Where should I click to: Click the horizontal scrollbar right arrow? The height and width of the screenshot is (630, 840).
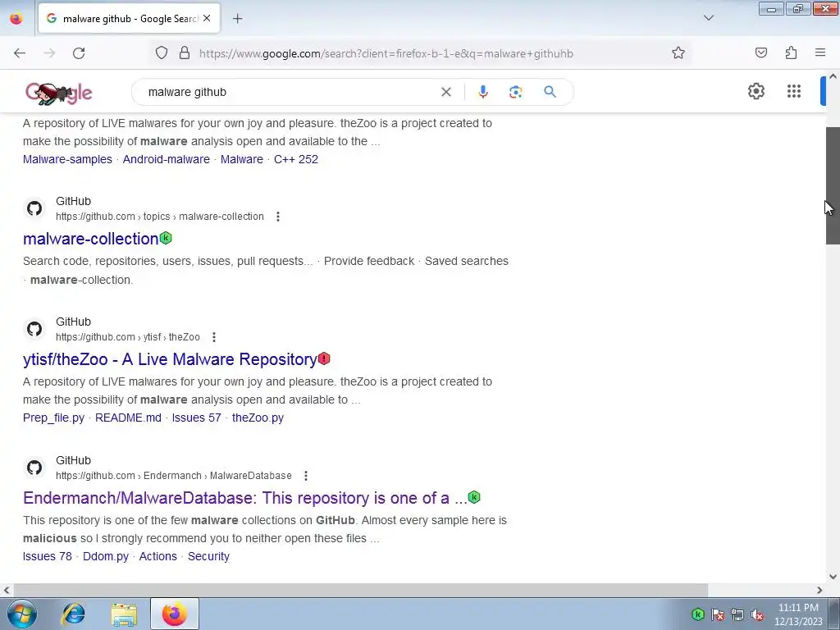(819, 591)
